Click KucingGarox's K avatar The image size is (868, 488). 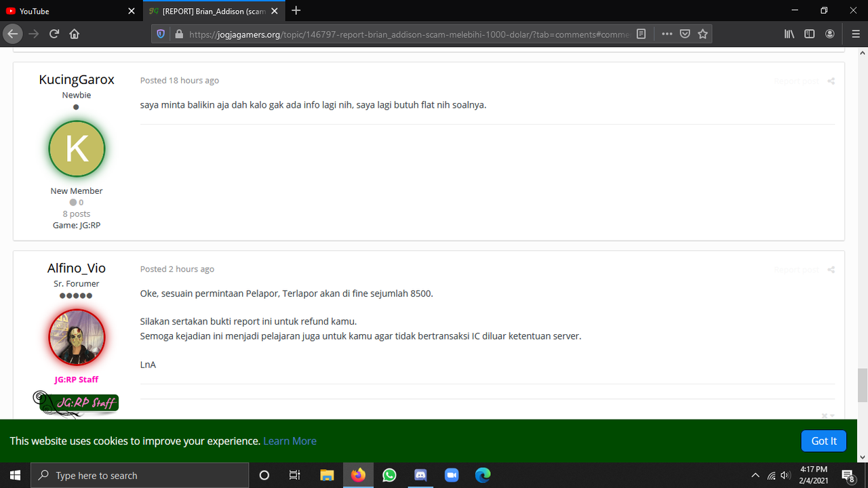coord(77,149)
